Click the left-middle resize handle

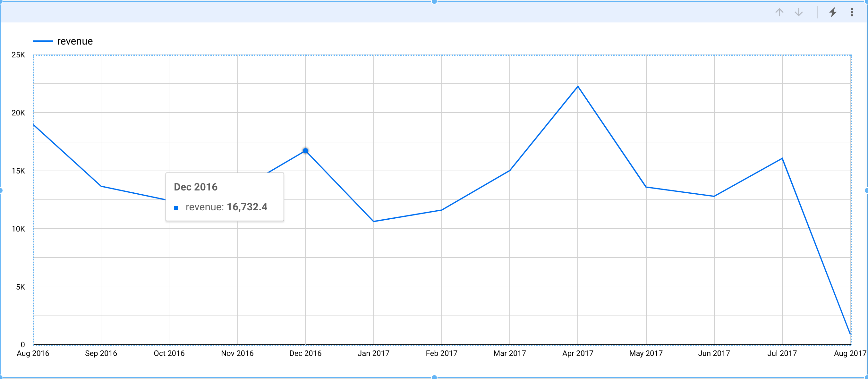1,190
